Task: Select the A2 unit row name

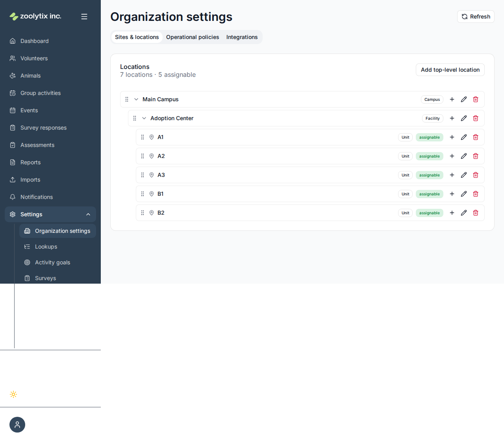Action: tap(161, 156)
